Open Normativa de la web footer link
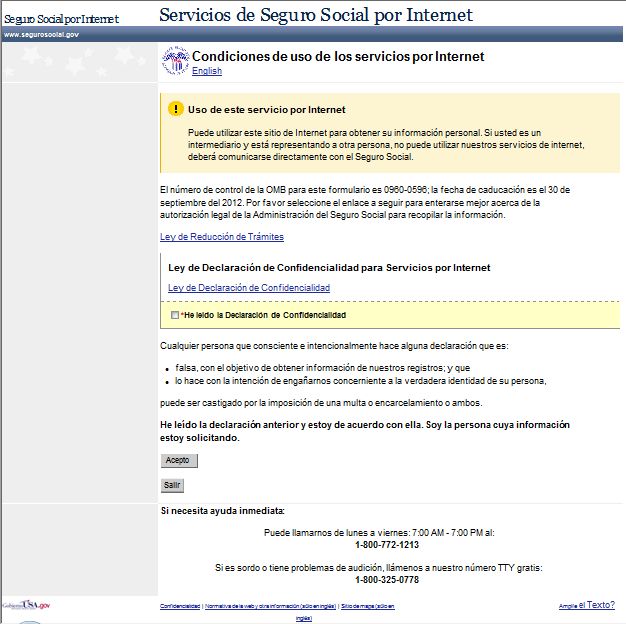The image size is (626, 624). [x=269, y=606]
